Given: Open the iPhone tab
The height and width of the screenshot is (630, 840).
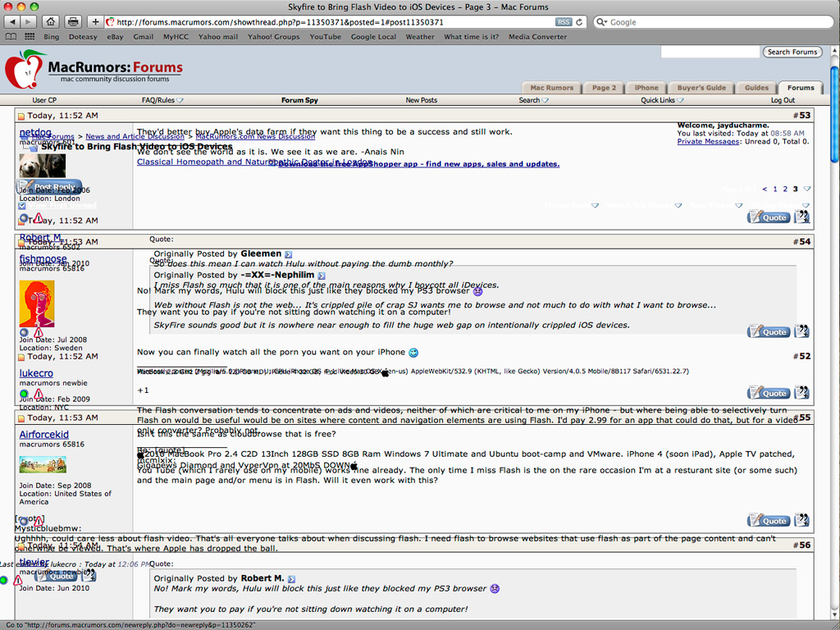Looking at the screenshot, I should pyautogui.click(x=646, y=88).
